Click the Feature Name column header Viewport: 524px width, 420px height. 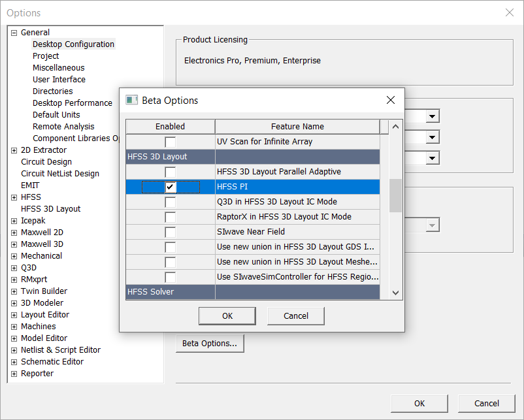click(x=298, y=126)
